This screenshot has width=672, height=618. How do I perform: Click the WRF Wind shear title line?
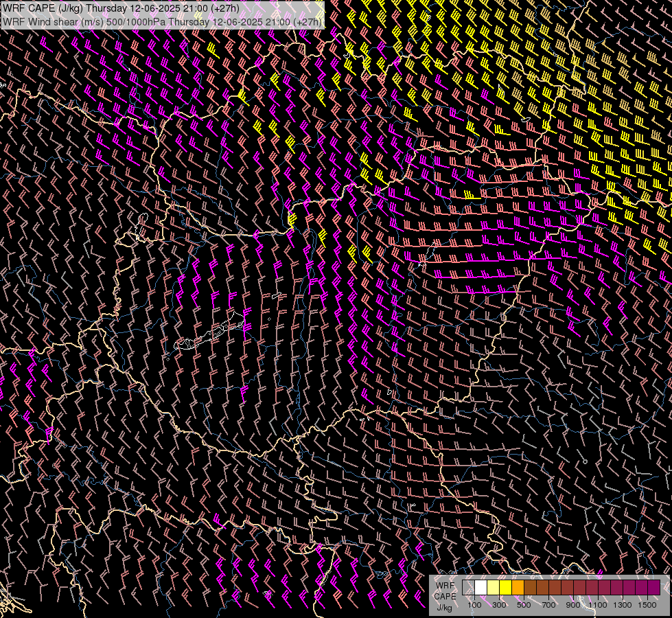(162, 21)
